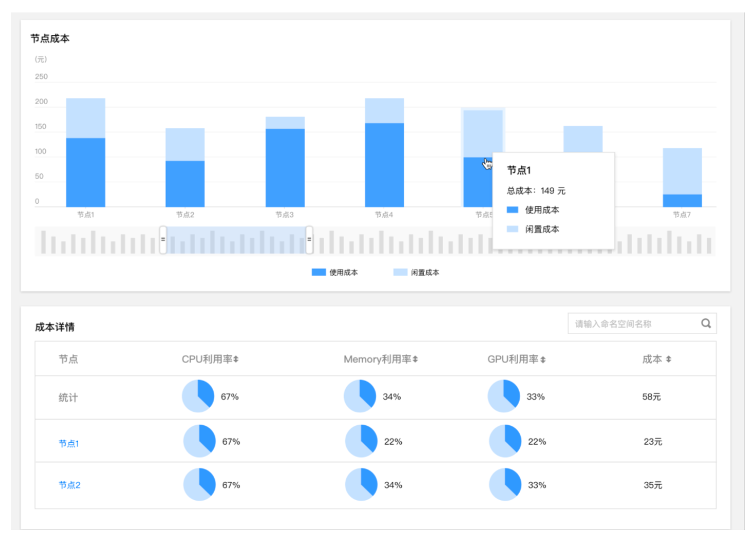Screen dimensions: 756x538
Task: Click 使用成本 swatch in tooltip
Action: tap(512, 210)
